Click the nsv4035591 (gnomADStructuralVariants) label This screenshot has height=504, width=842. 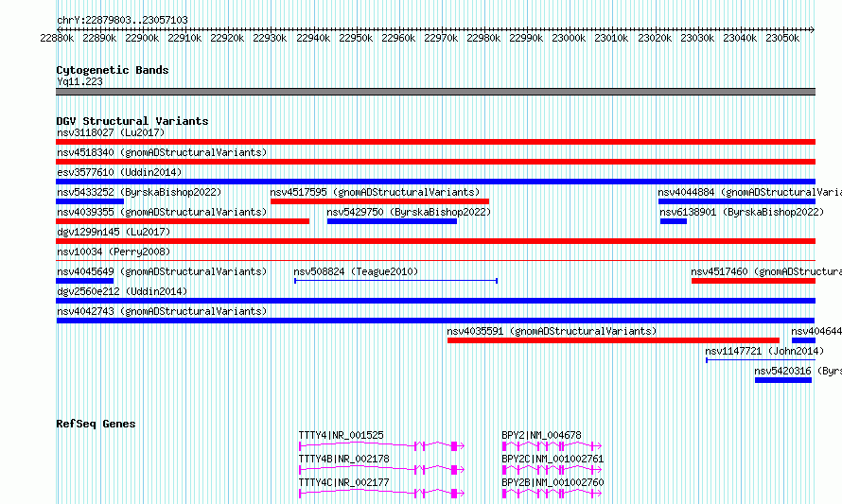[x=552, y=331]
